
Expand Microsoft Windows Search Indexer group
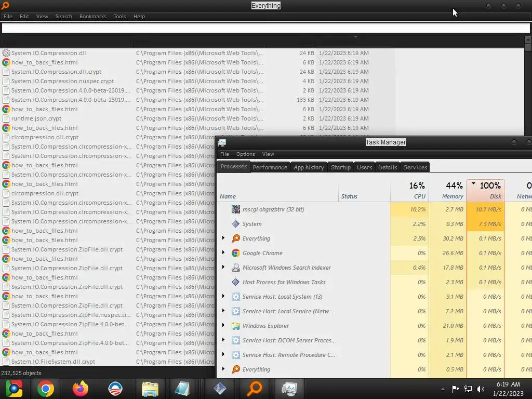[223, 268]
